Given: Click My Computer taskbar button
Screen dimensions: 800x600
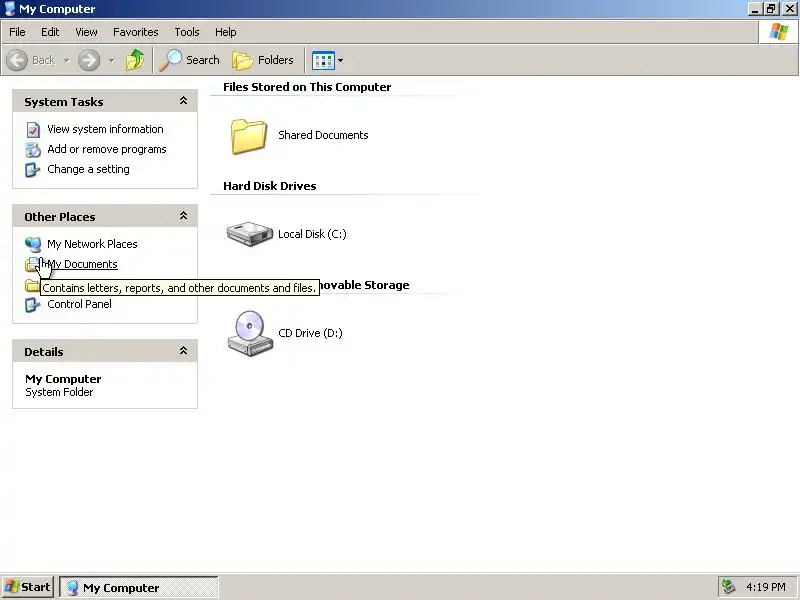Looking at the screenshot, I should 139,588.
